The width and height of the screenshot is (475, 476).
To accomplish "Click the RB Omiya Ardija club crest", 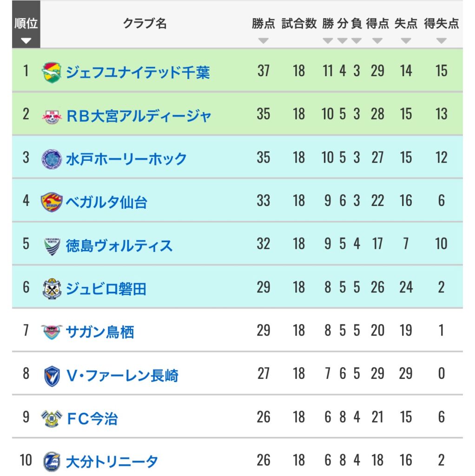I will coord(52,116).
